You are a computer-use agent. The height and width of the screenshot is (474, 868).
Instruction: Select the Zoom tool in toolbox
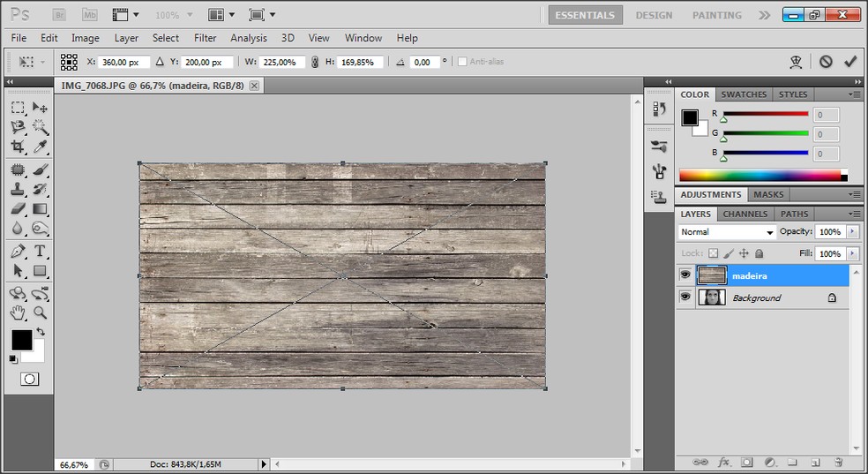[40, 312]
